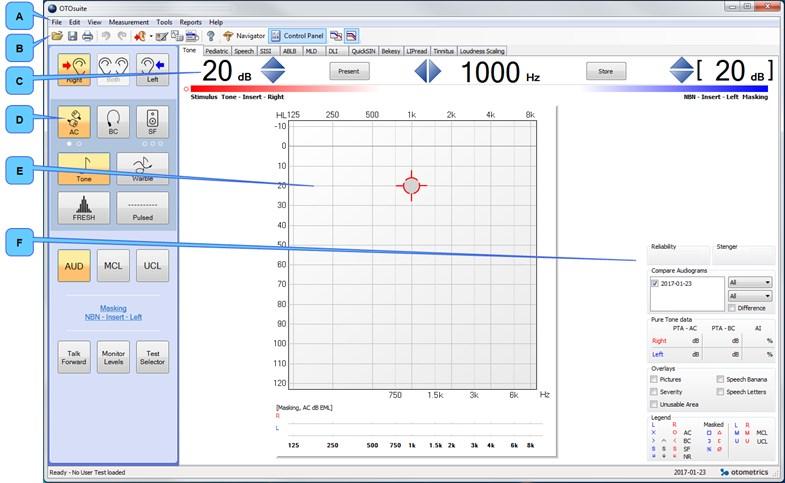785x483 pixels.
Task: Switch to the Speech tab
Action: tap(244, 51)
